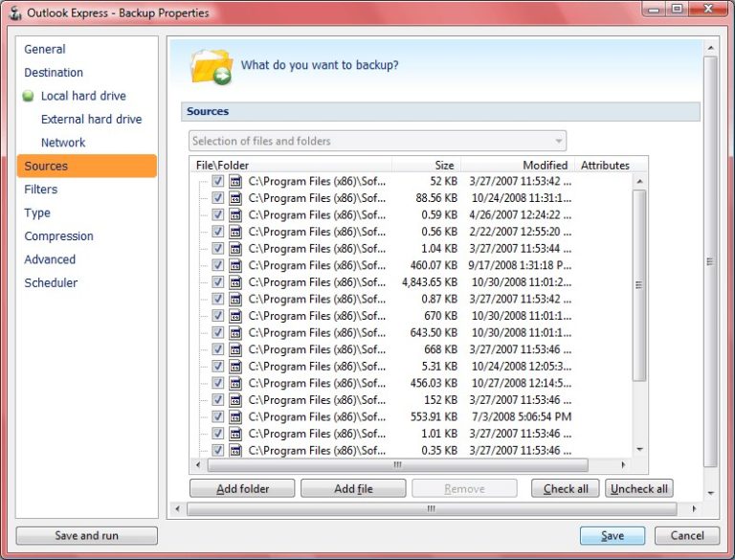Click the file icon of the 0.87 KB row

[x=235, y=300]
